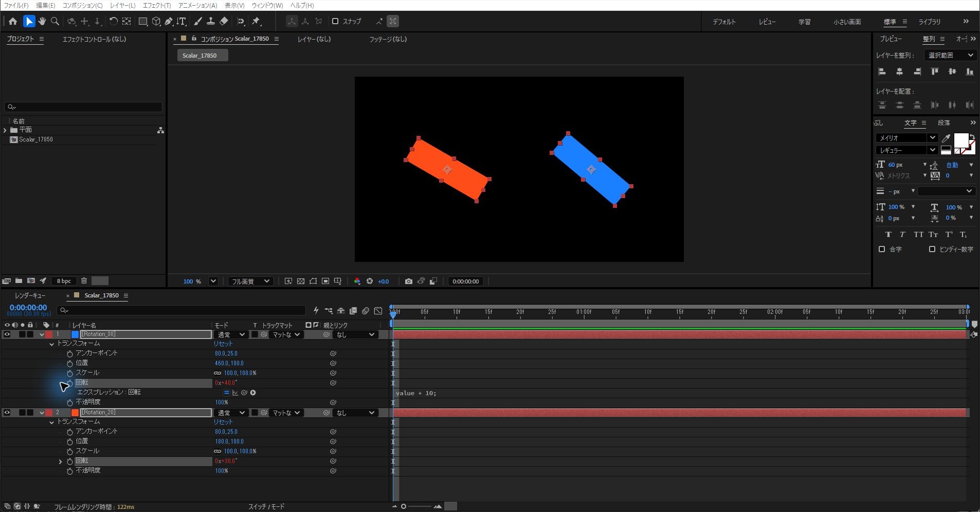Select the 学習 workspace
Image resolution: width=980 pixels, height=512 pixels.
coord(804,22)
